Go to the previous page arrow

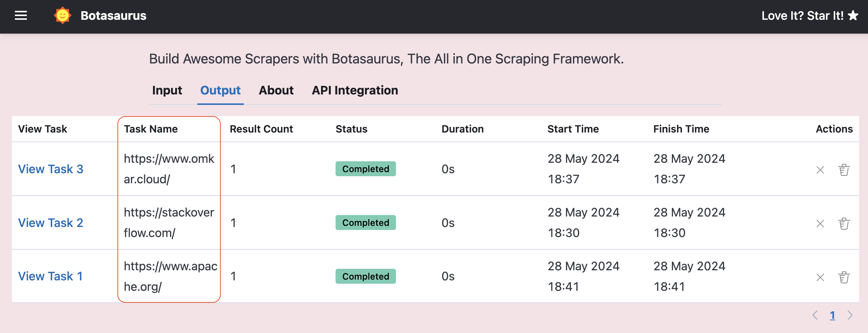click(x=815, y=315)
